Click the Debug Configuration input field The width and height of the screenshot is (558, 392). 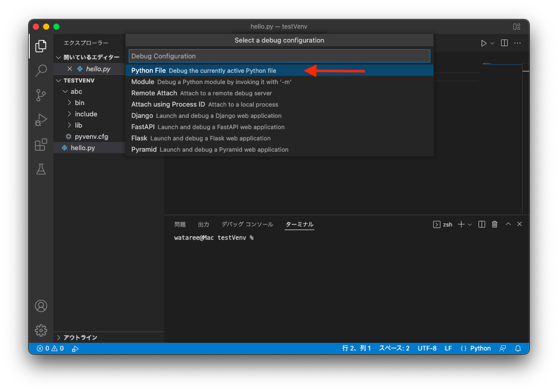[280, 56]
